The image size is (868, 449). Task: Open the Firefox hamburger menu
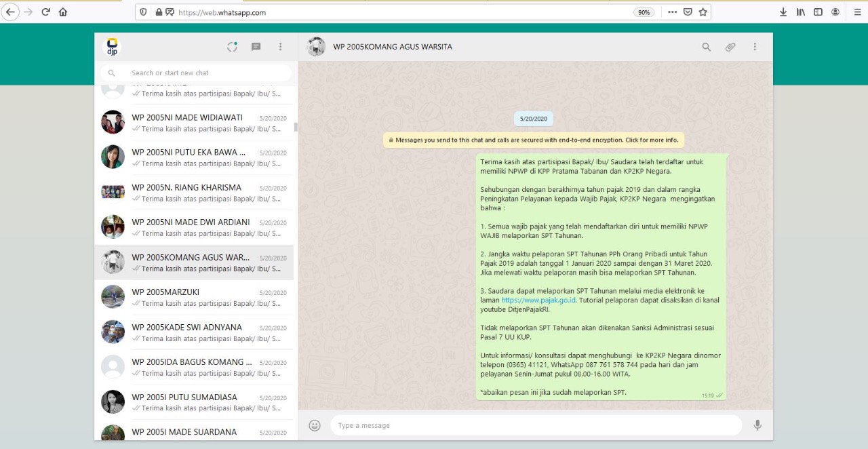(857, 12)
